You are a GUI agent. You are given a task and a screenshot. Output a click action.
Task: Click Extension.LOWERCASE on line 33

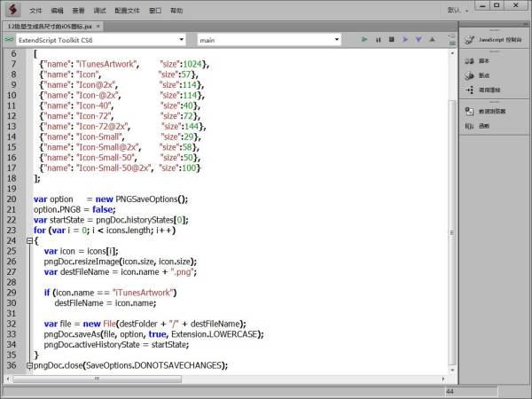(215, 334)
